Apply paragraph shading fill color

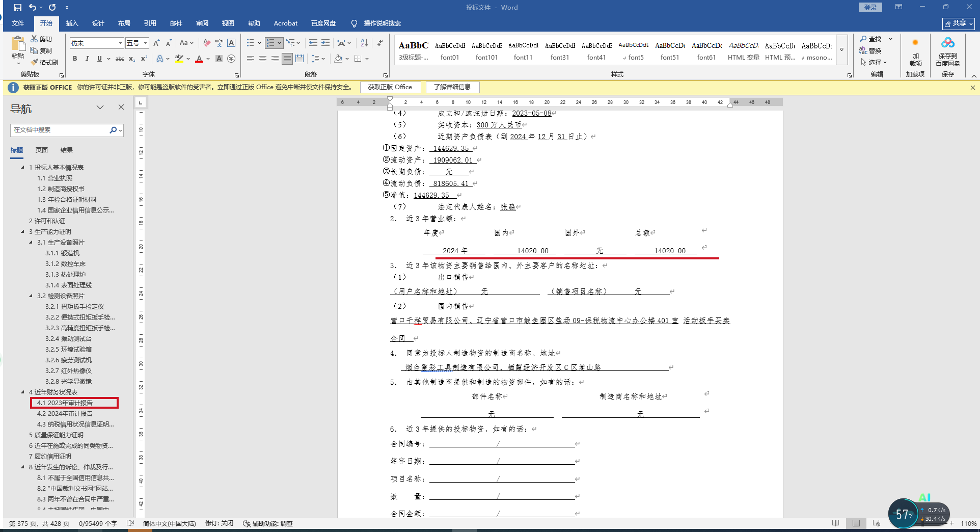tap(338, 59)
